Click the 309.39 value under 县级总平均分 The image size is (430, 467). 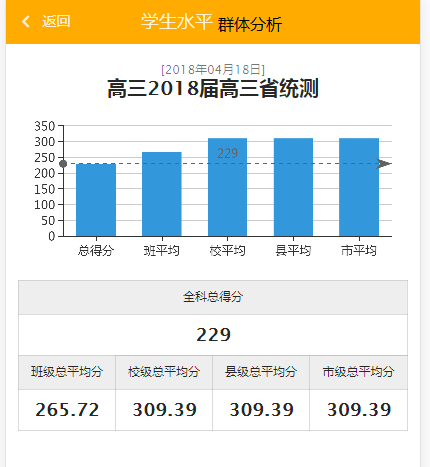(x=261, y=410)
